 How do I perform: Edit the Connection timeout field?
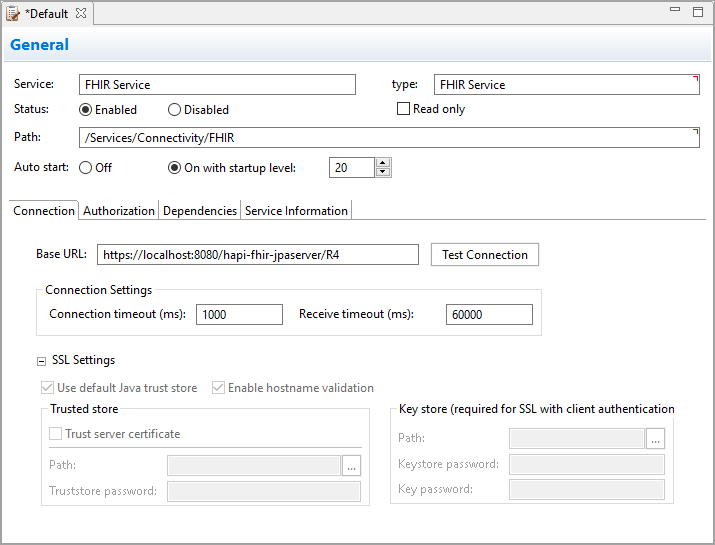click(239, 314)
